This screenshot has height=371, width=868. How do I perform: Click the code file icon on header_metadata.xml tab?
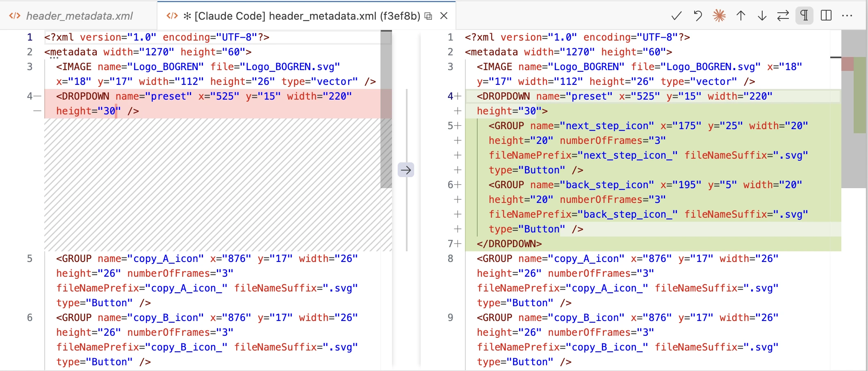tap(15, 16)
